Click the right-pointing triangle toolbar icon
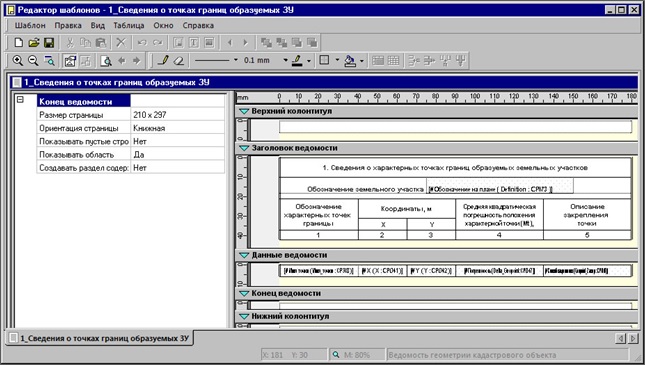Image resolution: width=645 pixels, height=365 pixels. (x=246, y=42)
